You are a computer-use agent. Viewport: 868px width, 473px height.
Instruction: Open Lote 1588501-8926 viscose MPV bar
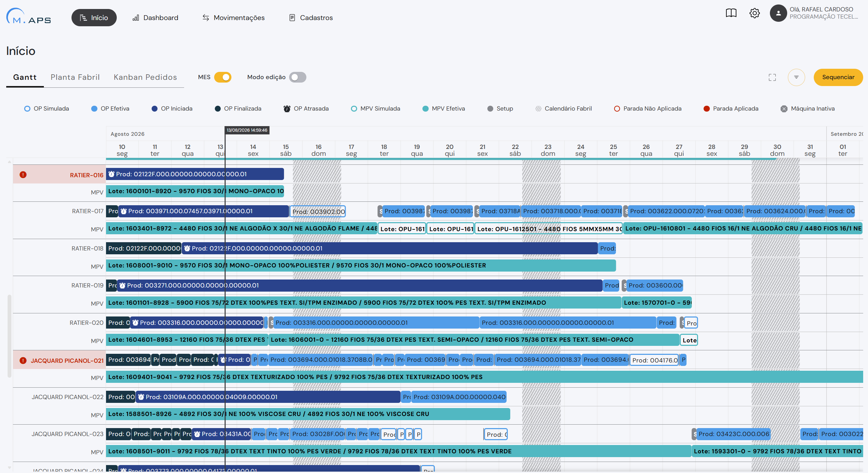point(308,414)
